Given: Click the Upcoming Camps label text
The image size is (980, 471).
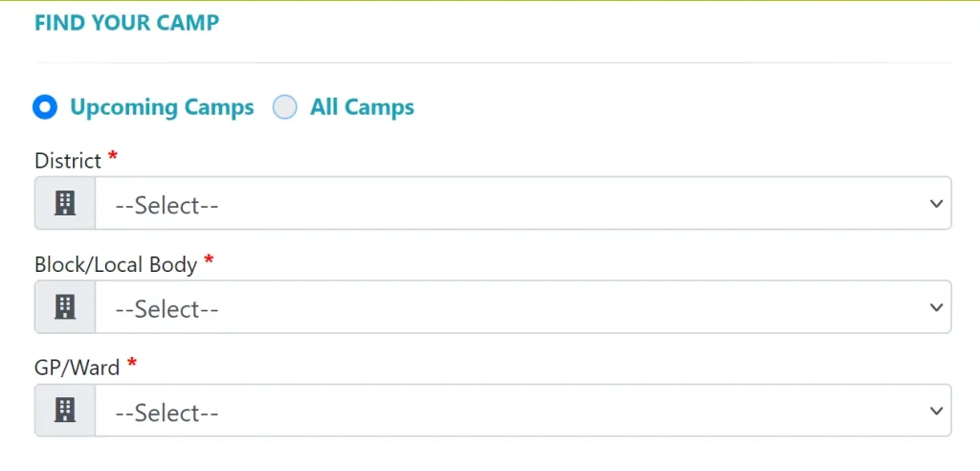Looking at the screenshot, I should pos(162,107).
